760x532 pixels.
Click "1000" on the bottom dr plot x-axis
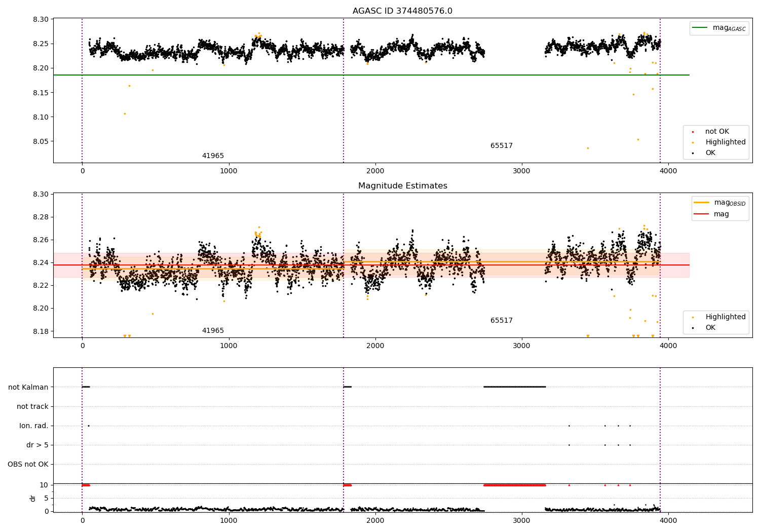tap(229, 521)
